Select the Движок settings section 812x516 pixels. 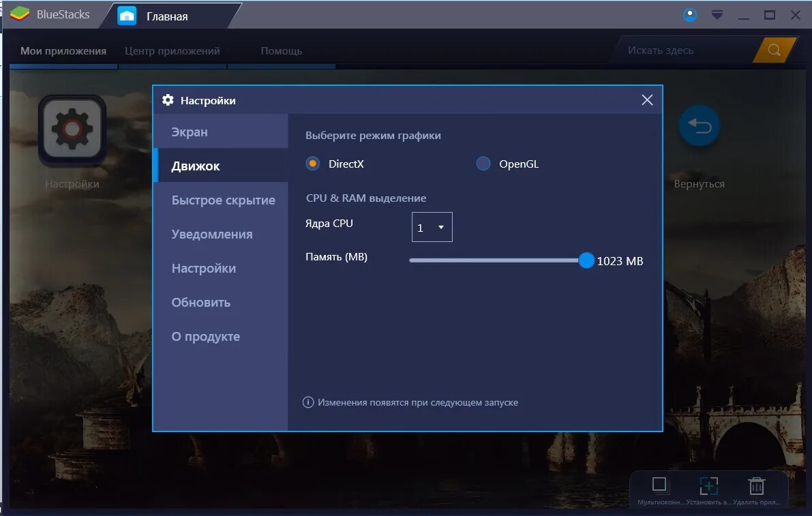point(221,166)
